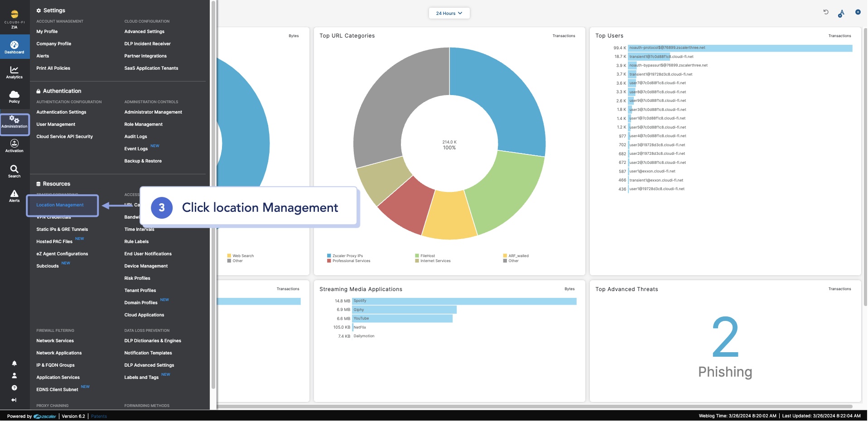Click the Patents link in footer
Screen dimensions: 868x421
coord(99,416)
